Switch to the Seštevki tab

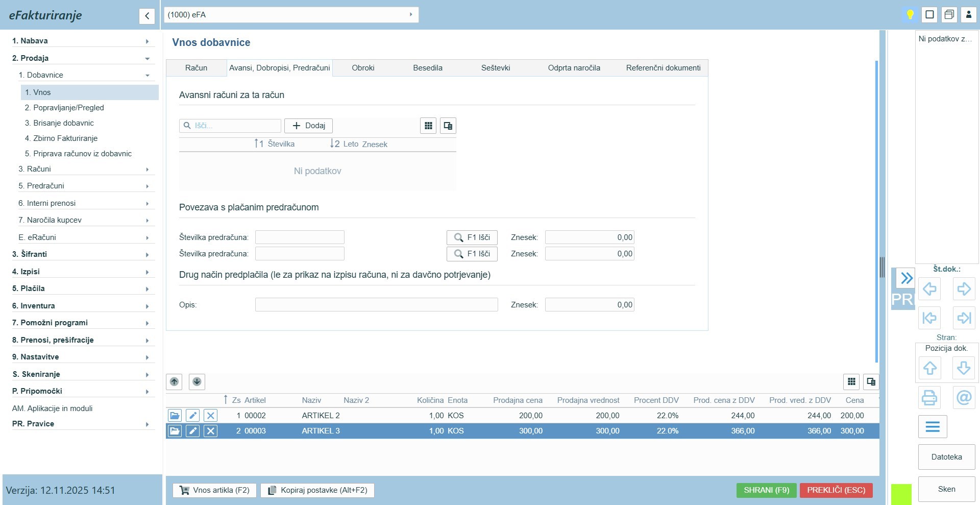click(495, 68)
